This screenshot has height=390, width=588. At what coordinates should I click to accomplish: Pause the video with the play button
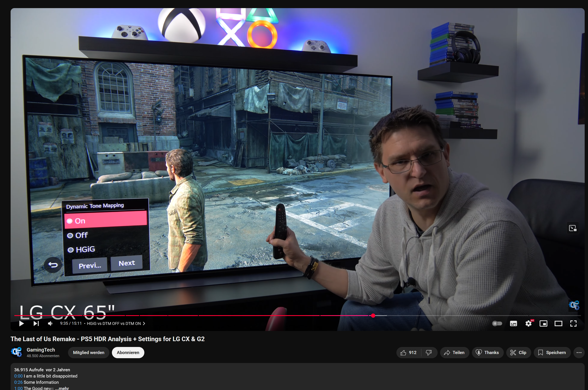[x=21, y=323]
